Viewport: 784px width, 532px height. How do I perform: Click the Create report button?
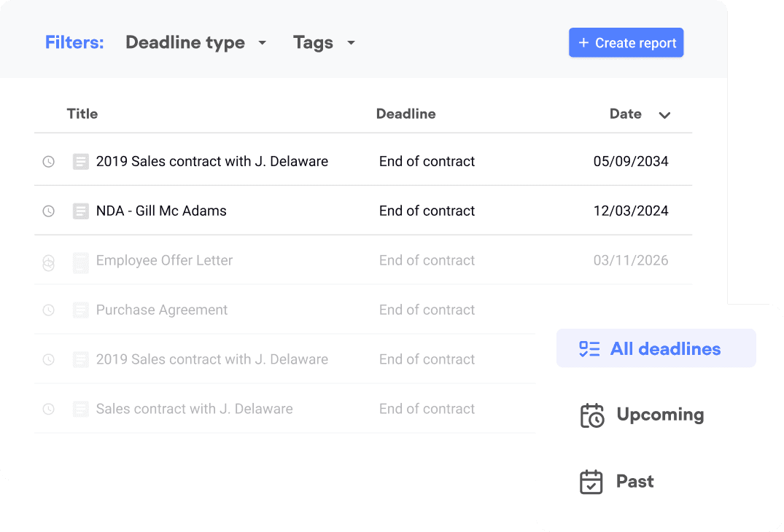click(626, 42)
